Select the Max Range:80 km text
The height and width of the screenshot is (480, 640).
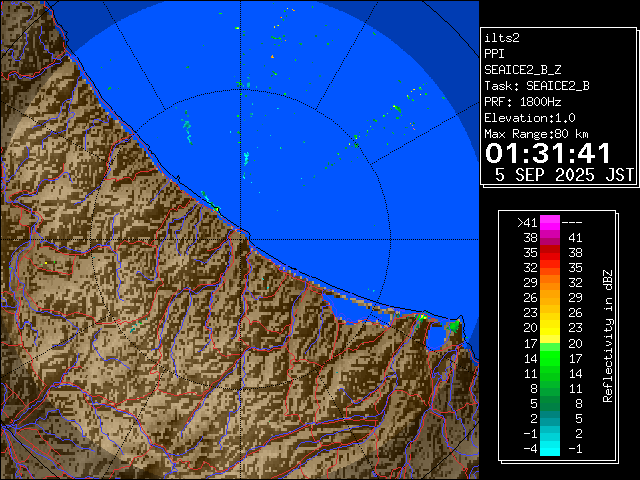(536, 134)
